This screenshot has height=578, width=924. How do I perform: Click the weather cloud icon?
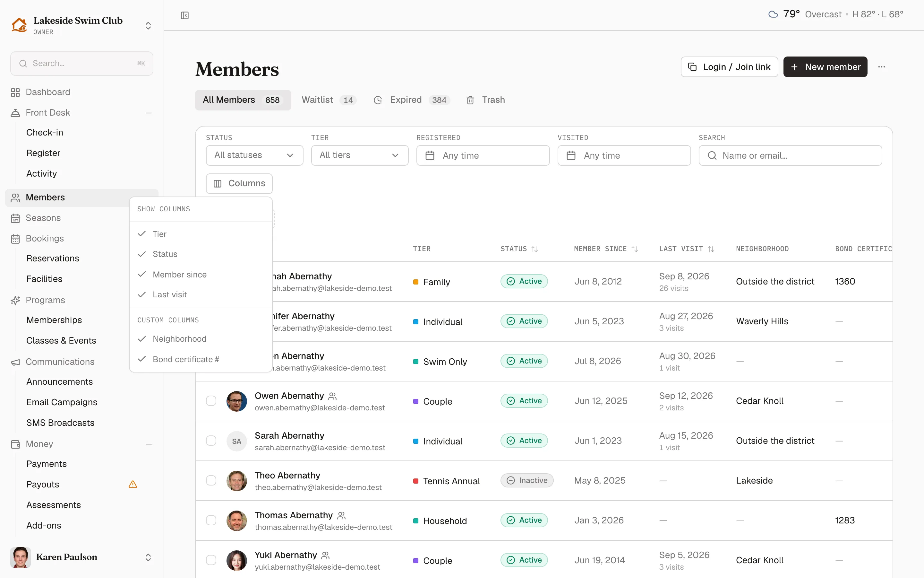[x=773, y=14]
